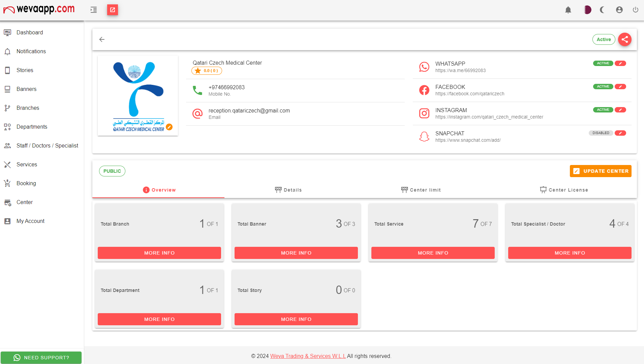Screen dimensions: 644x364
Task: Open Weva Trading & Services W.L.L link
Action: tap(308, 356)
